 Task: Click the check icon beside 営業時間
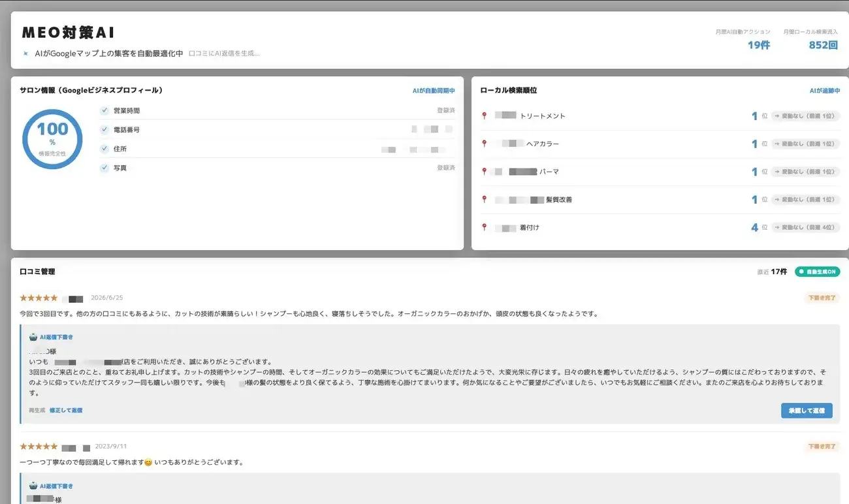[104, 111]
